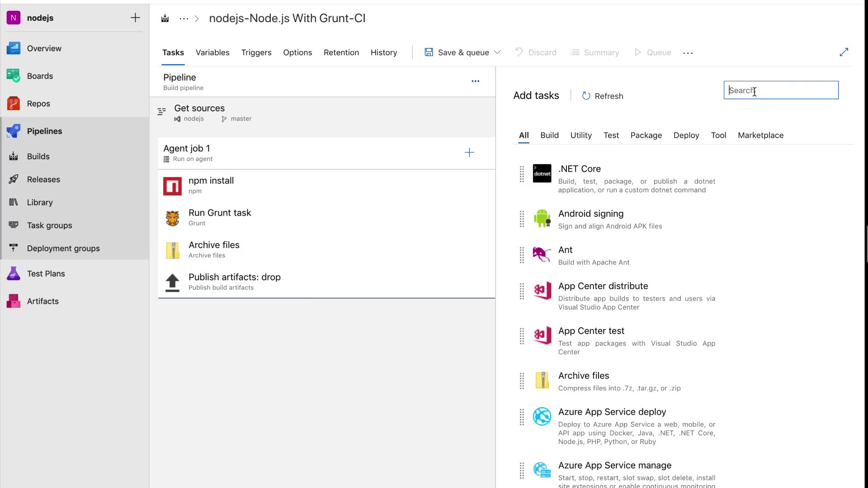This screenshot has width=868, height=488.
Task: Open the Pipeline ellipsis options menu
Action: 475,81
